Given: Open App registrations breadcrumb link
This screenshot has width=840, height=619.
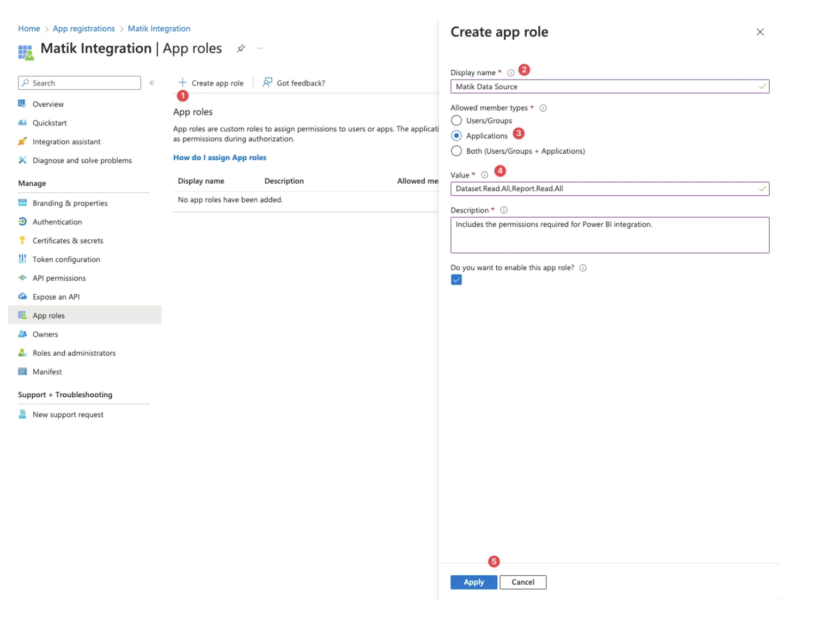Looking at the screenshot, I should 84,28.
